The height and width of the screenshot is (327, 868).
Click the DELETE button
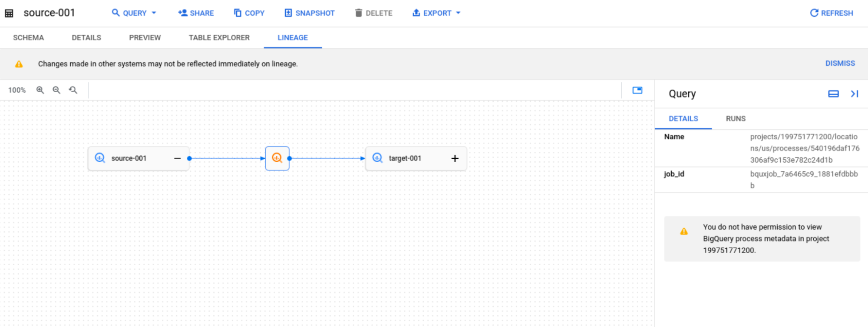pyautogui.click(x=373, y=13)
